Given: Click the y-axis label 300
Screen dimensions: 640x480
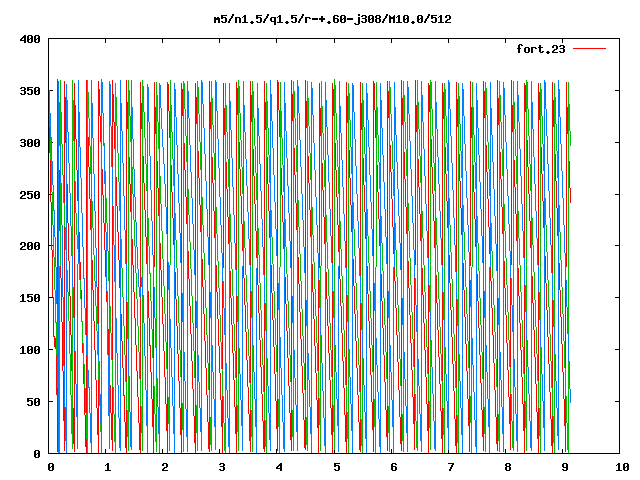Looking at the screenshot, I should click(30, 143).
